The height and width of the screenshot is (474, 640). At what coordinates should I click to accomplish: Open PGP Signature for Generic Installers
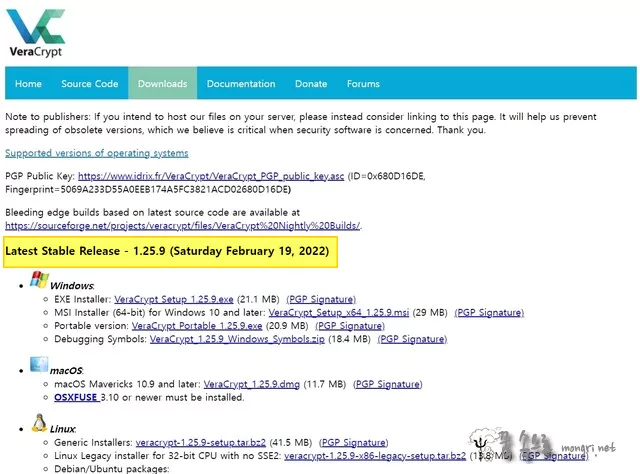click(353, 443)
